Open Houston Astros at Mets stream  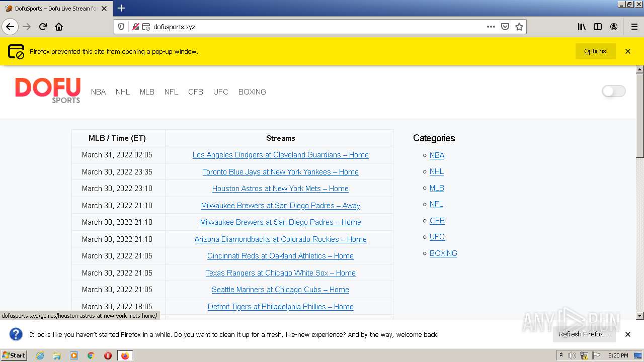click(280, 189)
